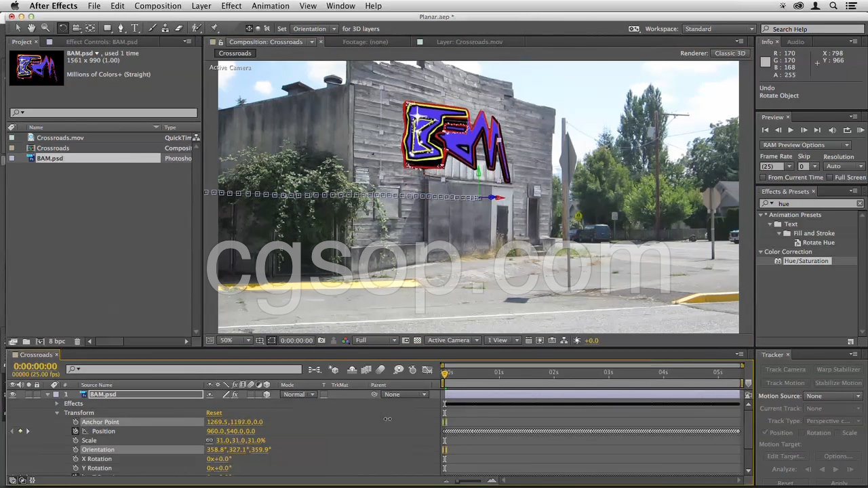The image size is (868, 488).
Task: Click the 8 bpc color depth button
Action: coord(57,341)
